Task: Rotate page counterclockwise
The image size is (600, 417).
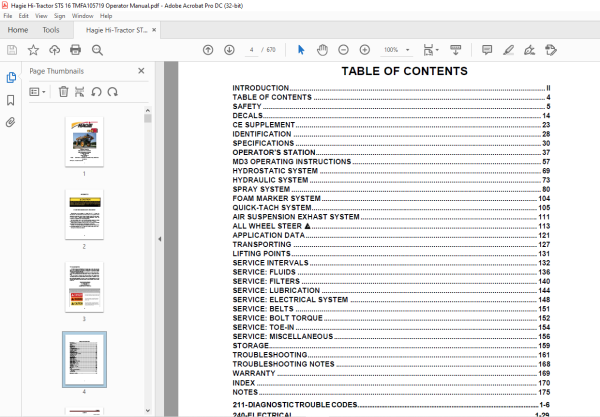Action: point(96,92)
